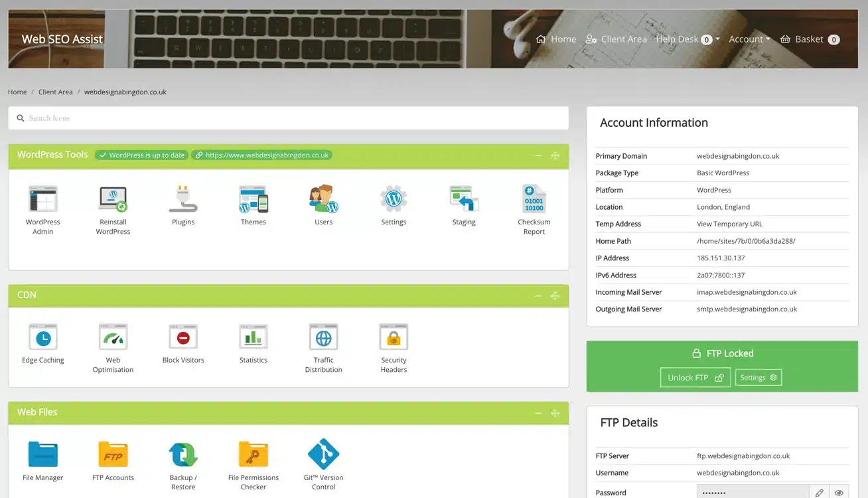Screen dimensions: 868x498
Task: Select Basic WordPress package type value
Action: coord(723,173)
